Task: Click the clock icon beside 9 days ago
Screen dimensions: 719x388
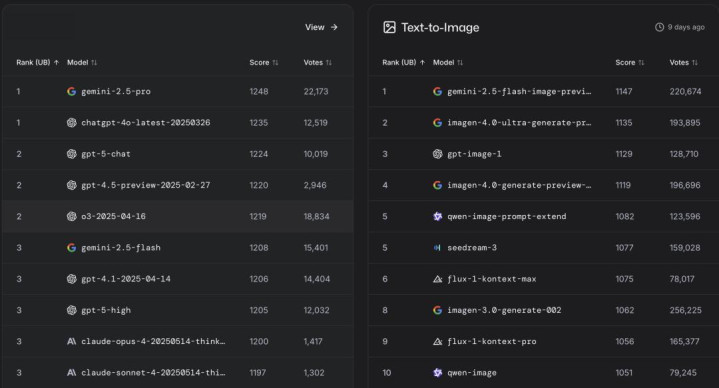Action: [659, 27]
